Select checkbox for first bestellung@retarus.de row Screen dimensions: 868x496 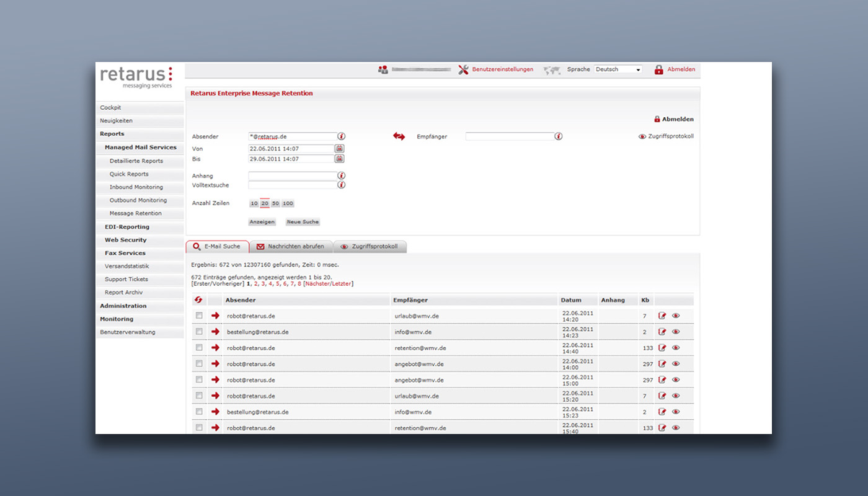click(199, 332)
